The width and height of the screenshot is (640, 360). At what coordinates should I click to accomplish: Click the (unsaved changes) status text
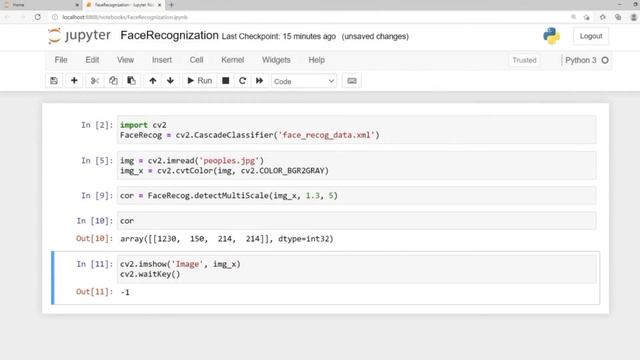(375, 36)
